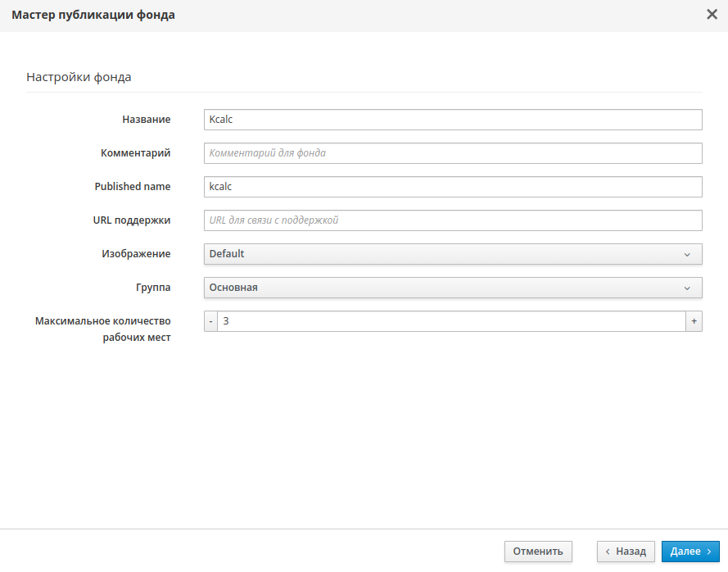The width and height of the screenshot is (728, 572).
Task: Click the Published name label text
Action: click(133, 187)
